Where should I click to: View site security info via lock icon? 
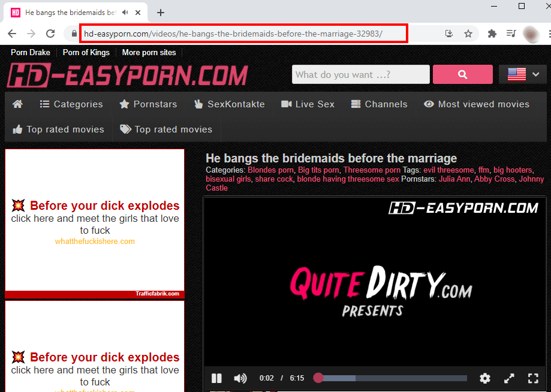pyautogui.click(x=74, y=34)
